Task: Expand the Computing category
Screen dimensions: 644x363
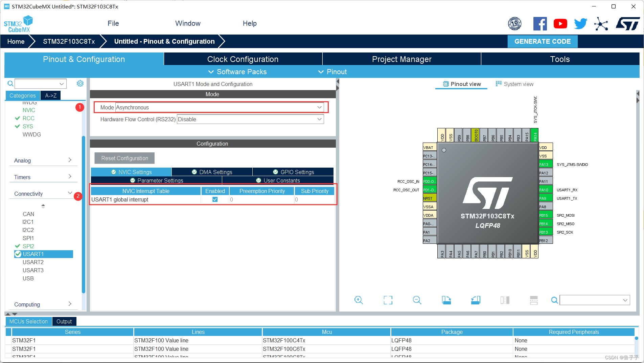Action: tap(43, 304)
